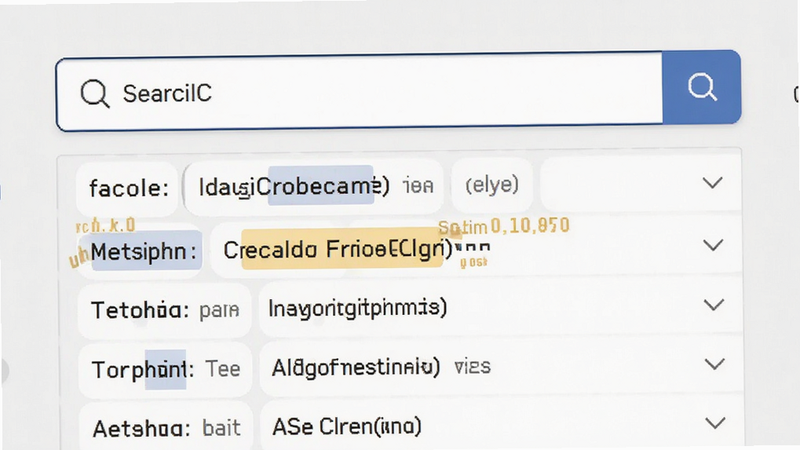Click the magnifier icon inside search field
This screenshot has height=450, width=800.
95,93
